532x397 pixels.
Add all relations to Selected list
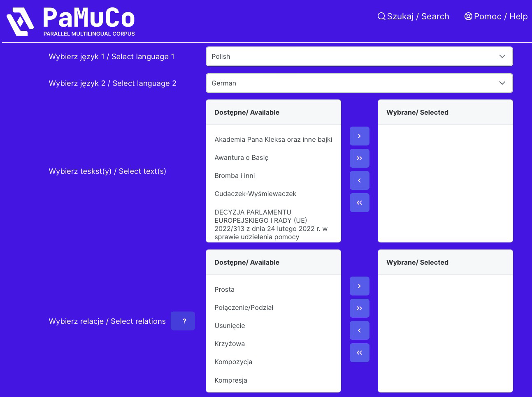click(359, 308)
